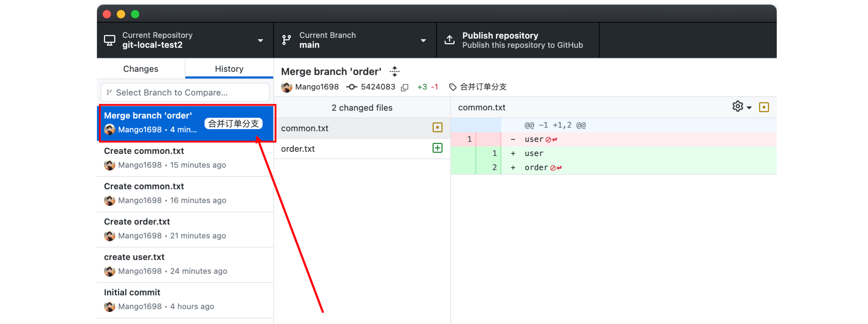
Task: Open the Current Repository dropdown
Action: point(185,40)
